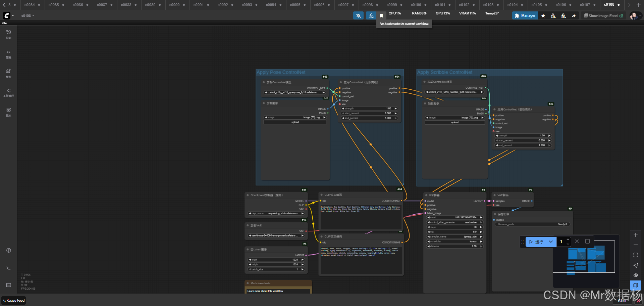Open the c0108 workflow name dropdown

28,15
